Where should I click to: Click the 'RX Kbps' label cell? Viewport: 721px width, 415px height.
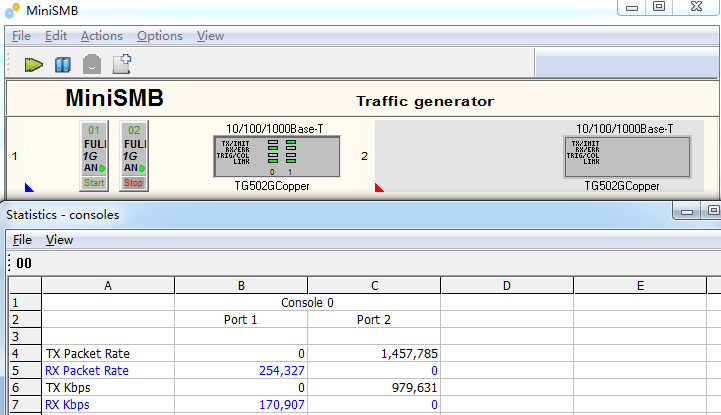coord(108,404)
